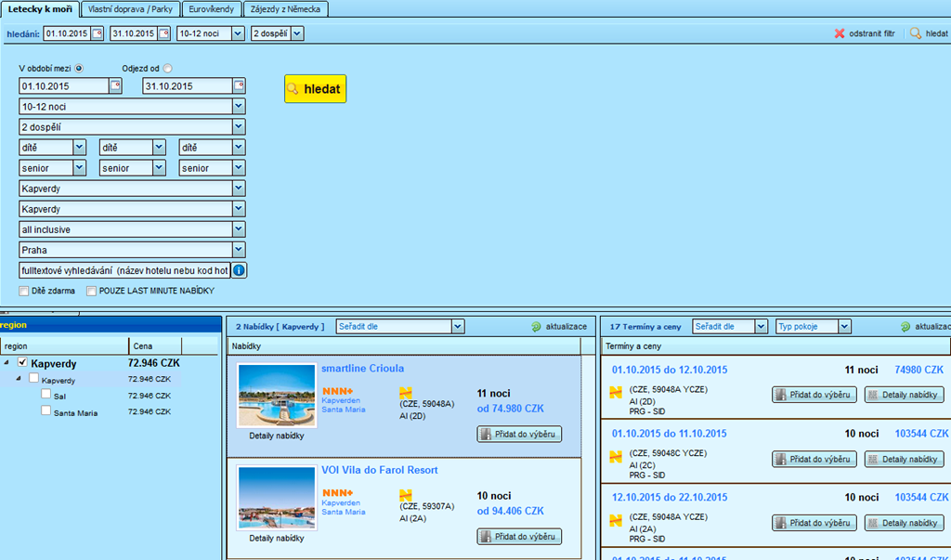This screenshot has width=951, height=560.
Task: Click Neckermann logo in VOI Vila do Farol offer
Action: click(406, 495)
